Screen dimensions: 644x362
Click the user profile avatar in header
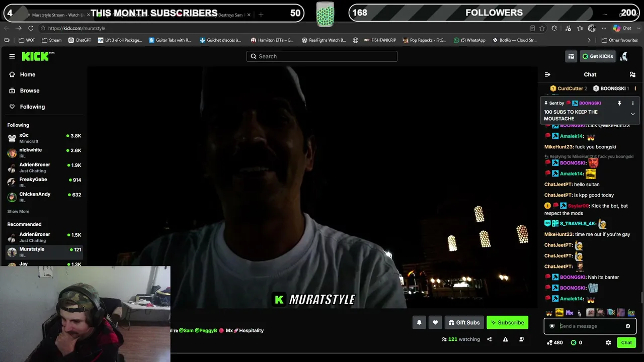pos(624,56)
